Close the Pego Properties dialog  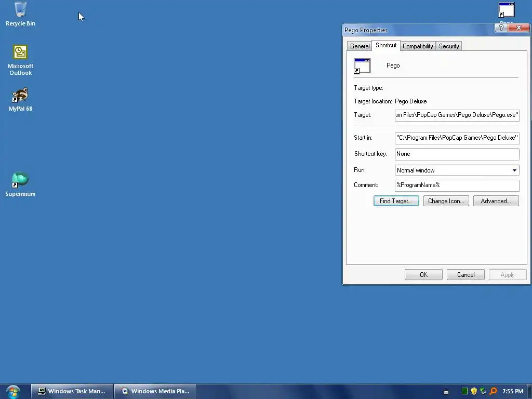point(518,28)
